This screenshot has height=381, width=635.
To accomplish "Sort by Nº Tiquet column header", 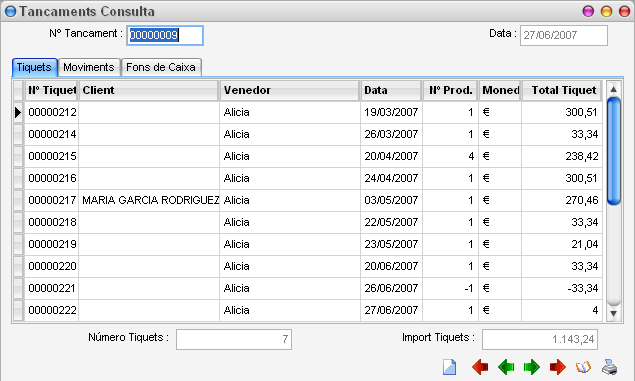I will click(x=52, y=90).
